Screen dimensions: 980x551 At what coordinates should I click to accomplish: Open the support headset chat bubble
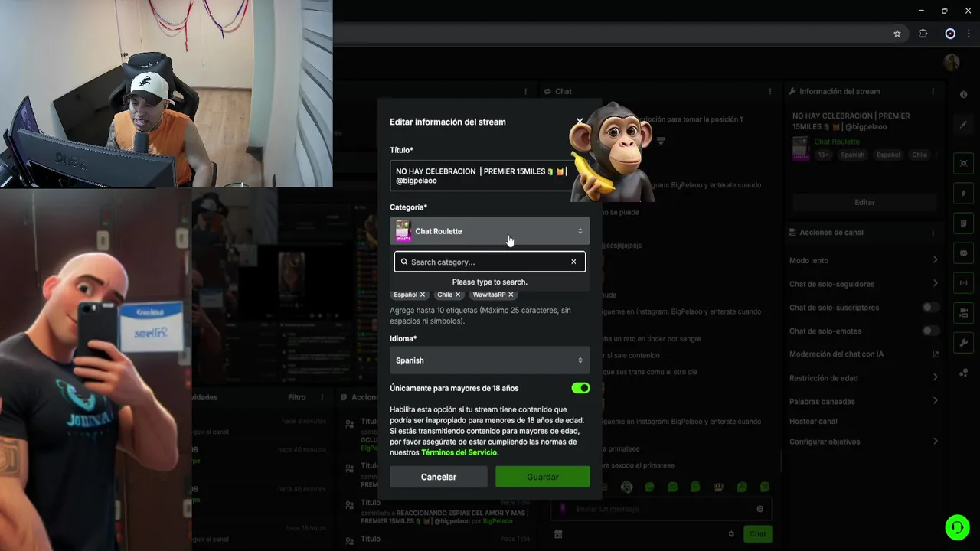(957, 527)
